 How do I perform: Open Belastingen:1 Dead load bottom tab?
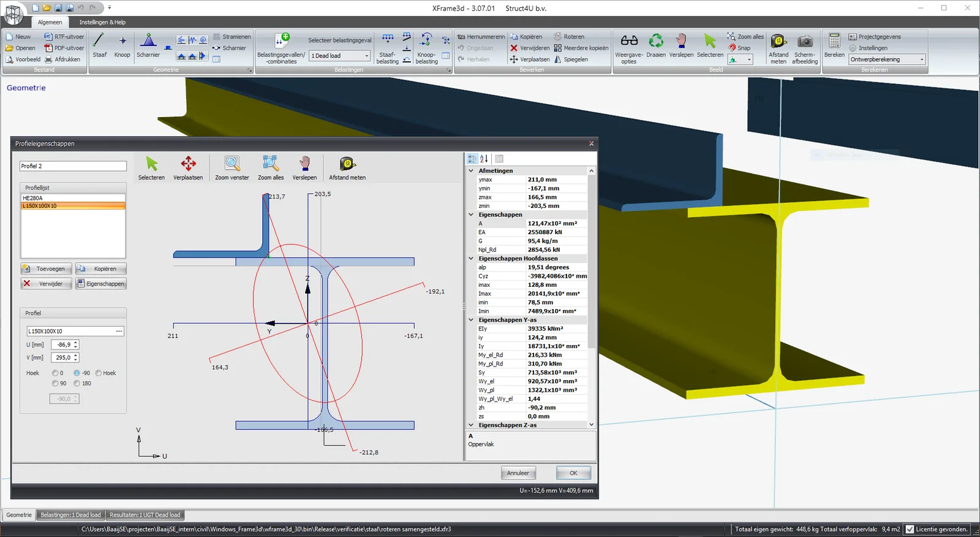[70, 515]
